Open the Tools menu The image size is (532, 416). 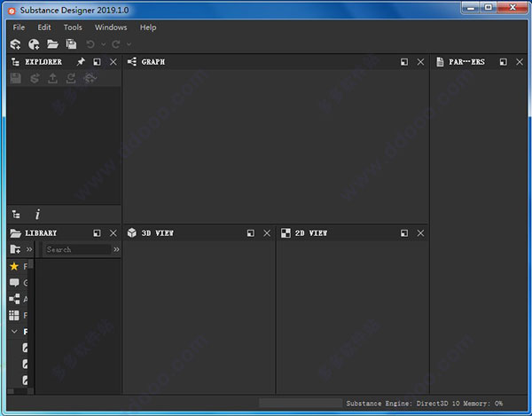click(73, 27)
